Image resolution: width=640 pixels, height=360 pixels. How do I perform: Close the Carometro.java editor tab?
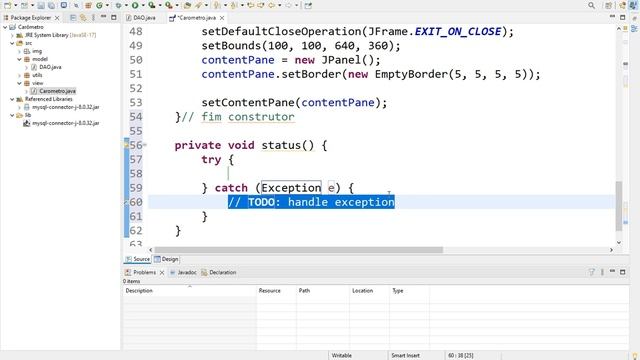pos(222,18)
